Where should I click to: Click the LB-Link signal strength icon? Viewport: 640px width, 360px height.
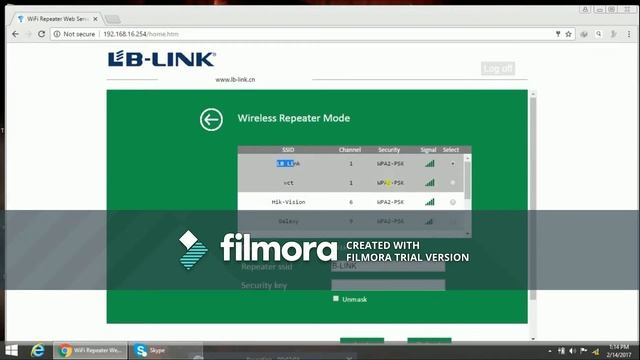[x=429, y=163]
